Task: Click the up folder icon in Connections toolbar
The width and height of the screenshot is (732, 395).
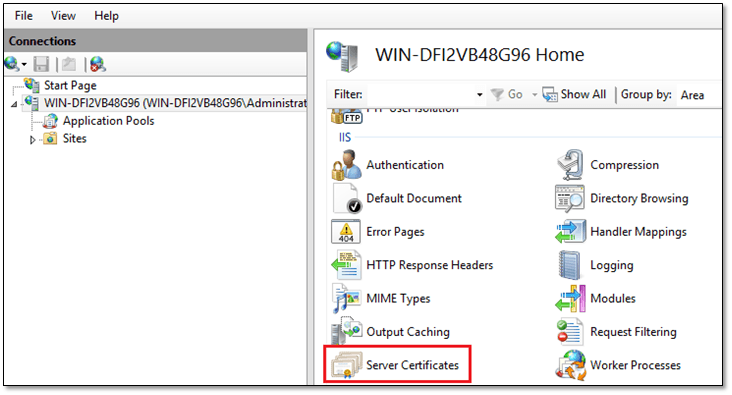Action: (x=69, y=64)
